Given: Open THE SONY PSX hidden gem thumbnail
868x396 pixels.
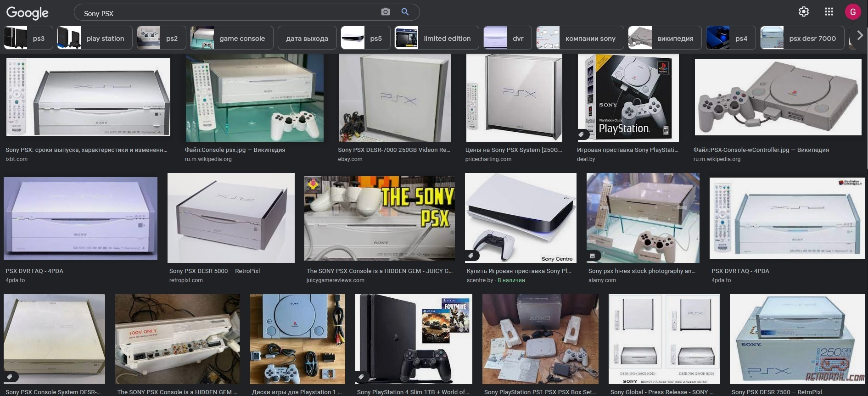Looking at the screenshot, I should point(380,218).
